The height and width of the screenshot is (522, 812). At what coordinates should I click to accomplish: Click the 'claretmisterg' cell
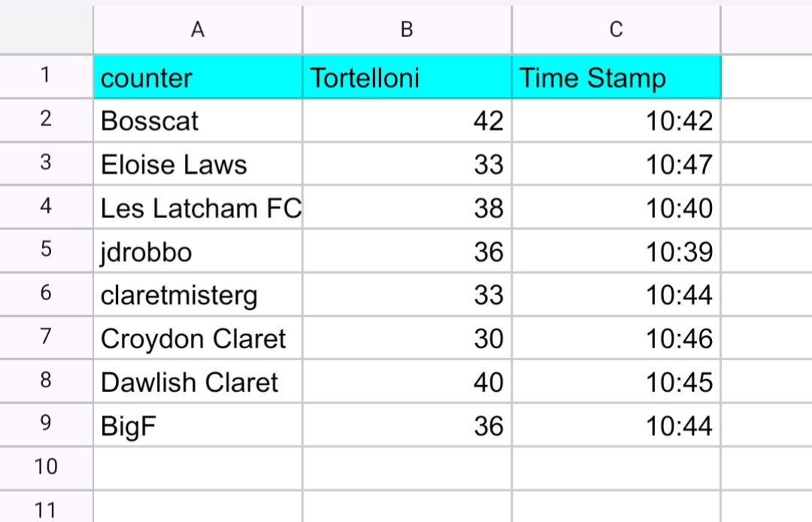(198, 295)
